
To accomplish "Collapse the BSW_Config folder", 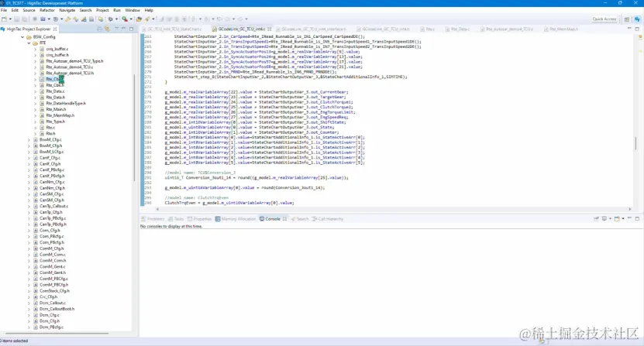I will coord(22,37).
